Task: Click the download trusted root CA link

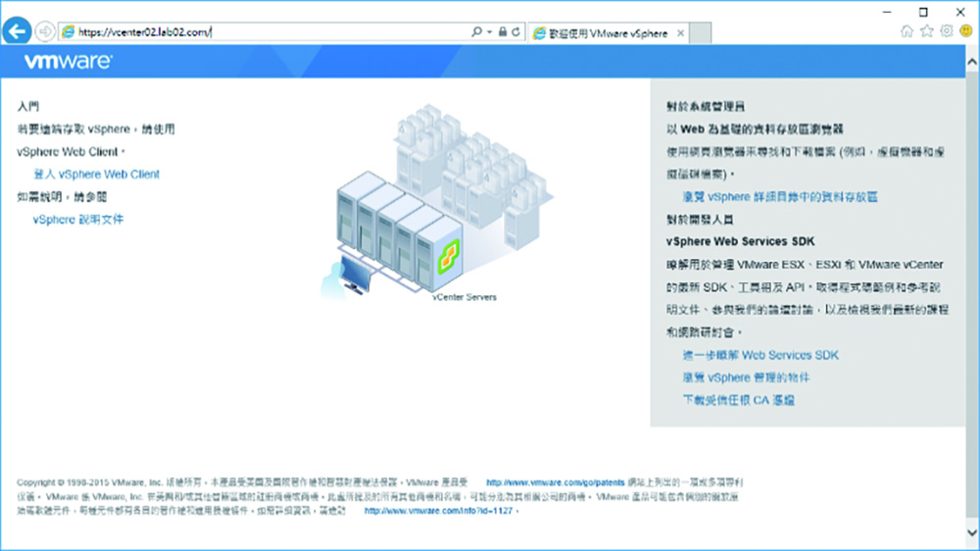Action: [x=738, y=400]
